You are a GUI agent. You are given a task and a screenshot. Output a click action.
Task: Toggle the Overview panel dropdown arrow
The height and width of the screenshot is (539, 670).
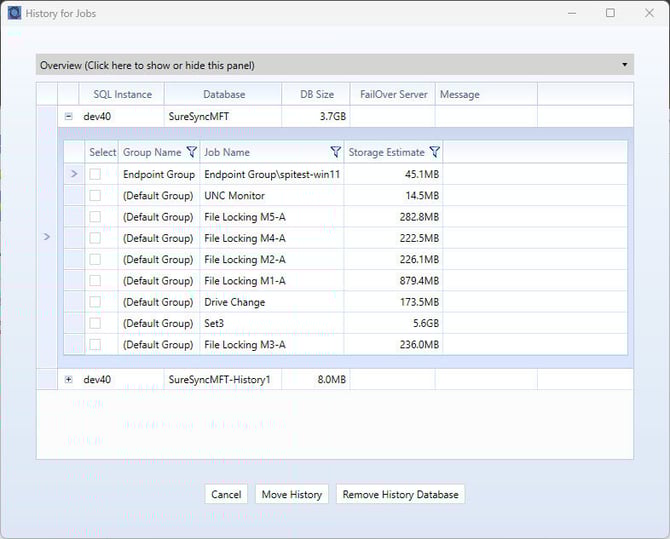coord(624,65)
